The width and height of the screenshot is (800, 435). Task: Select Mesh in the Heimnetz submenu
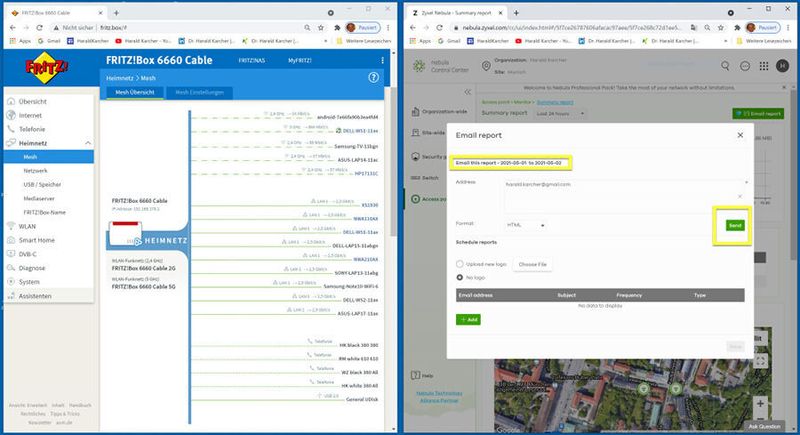(x=48, y=157)
